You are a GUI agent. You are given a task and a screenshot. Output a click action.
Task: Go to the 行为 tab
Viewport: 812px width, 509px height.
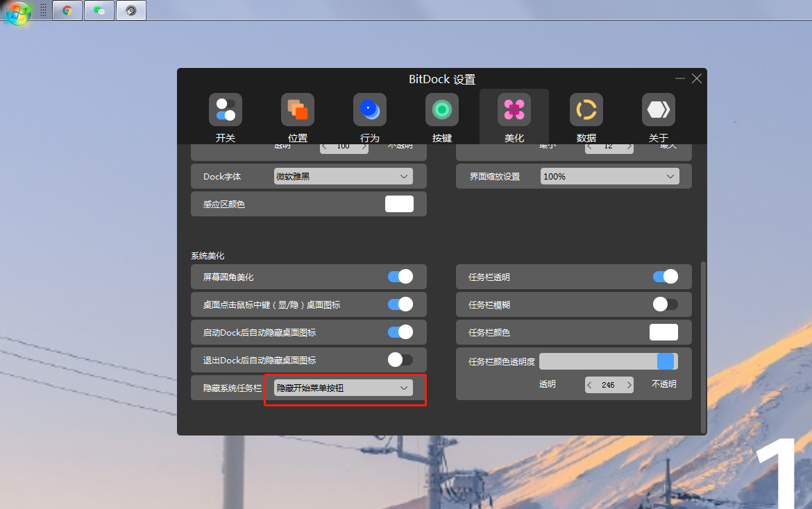[370, 117]
